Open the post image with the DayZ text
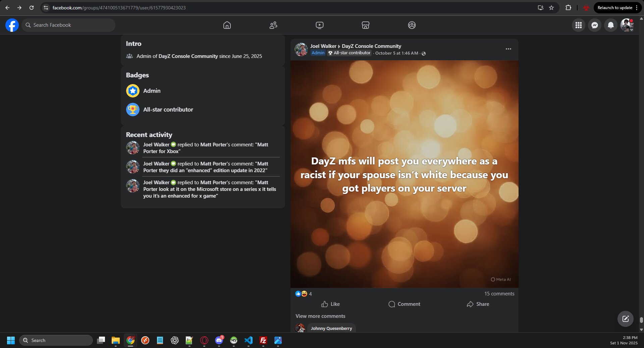 point(405,174)
